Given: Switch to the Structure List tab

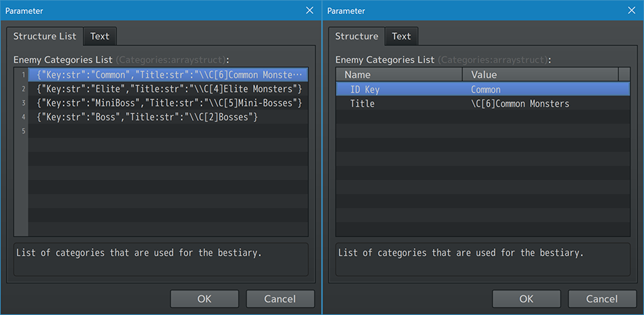Looking at the screenshot, I should pos(45,37).
